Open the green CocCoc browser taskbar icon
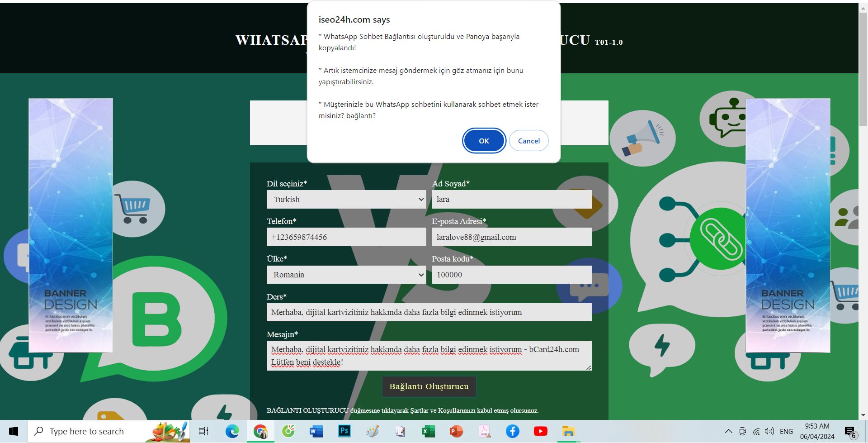 (288, 431)
